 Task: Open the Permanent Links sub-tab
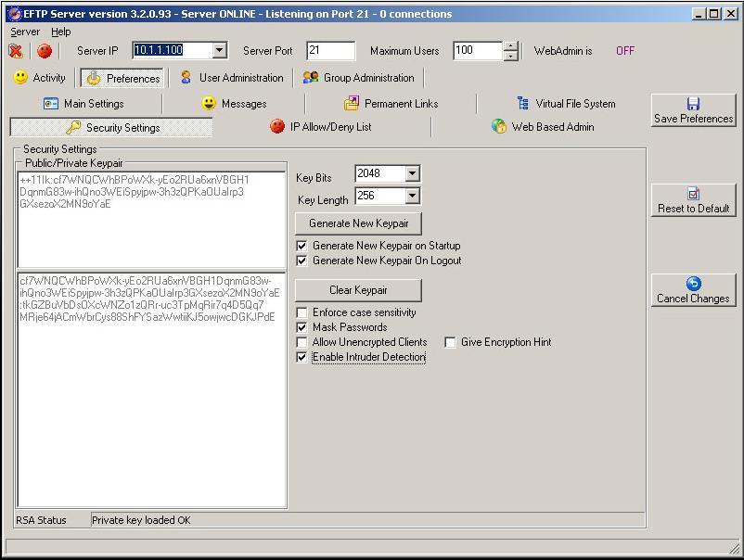click(x=391, y=104)
